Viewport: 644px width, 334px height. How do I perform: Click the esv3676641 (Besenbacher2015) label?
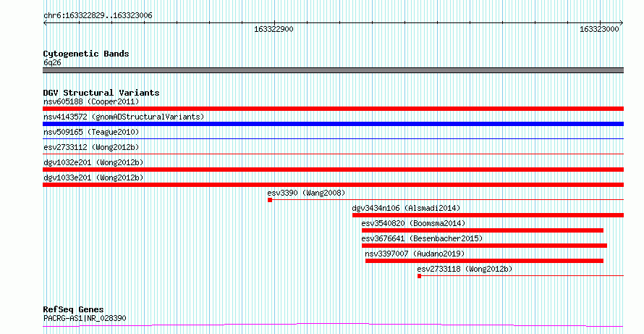click(422, 238)
